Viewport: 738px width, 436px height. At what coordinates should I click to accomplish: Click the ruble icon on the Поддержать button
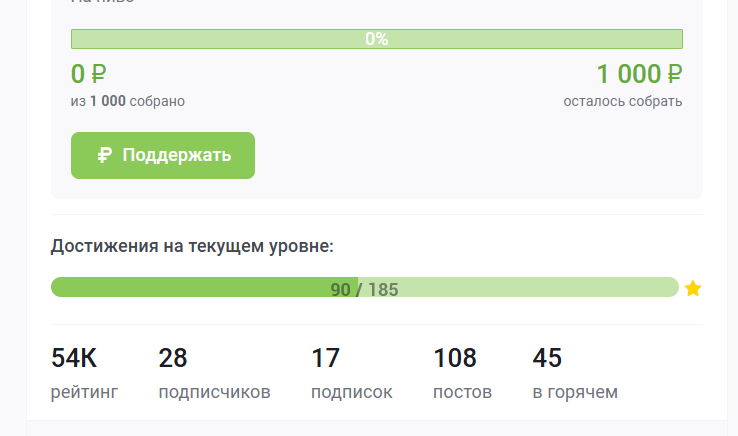pyautogui.click(x=104, y=155)
